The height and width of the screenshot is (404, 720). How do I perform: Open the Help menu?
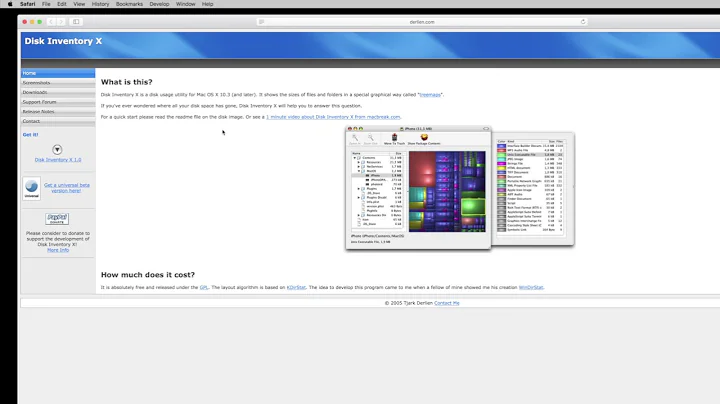(x=208, y=4)
